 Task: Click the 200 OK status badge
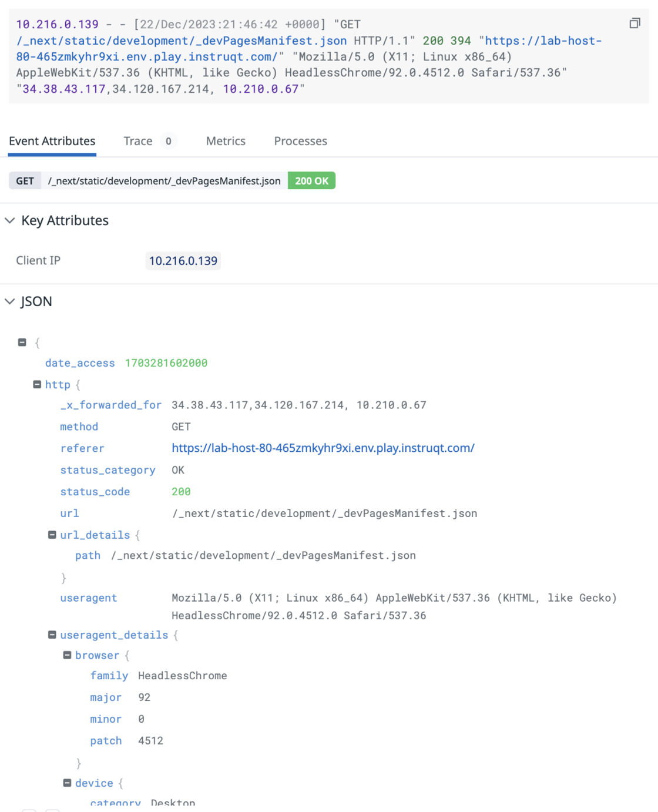tap(311, 180)
